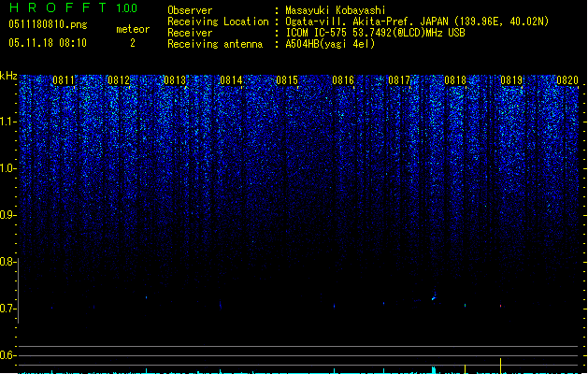588x374 pixels.
Task: Click the meteor count label
Action: [133, 29]
